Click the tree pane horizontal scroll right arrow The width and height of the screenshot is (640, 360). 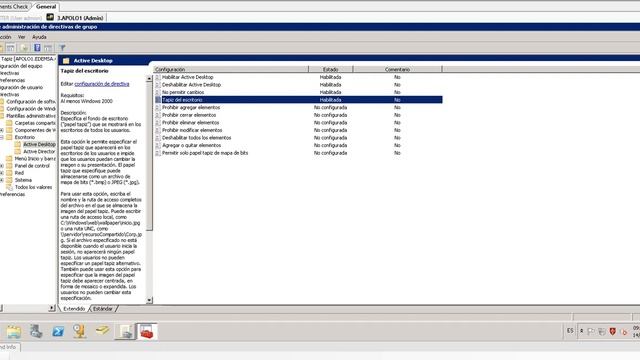pos(52,308)
